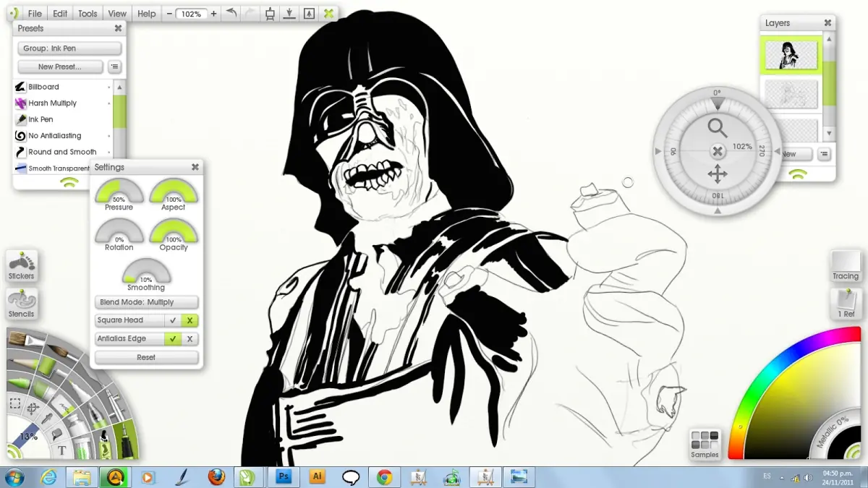Select the sticker spray tool

pyautogui.click(x=105, y=445)
